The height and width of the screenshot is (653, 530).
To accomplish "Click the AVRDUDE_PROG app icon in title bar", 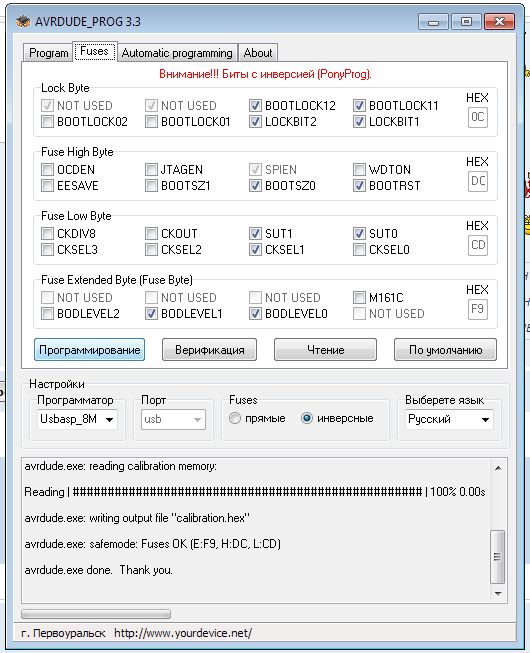I will pos(23,21).
